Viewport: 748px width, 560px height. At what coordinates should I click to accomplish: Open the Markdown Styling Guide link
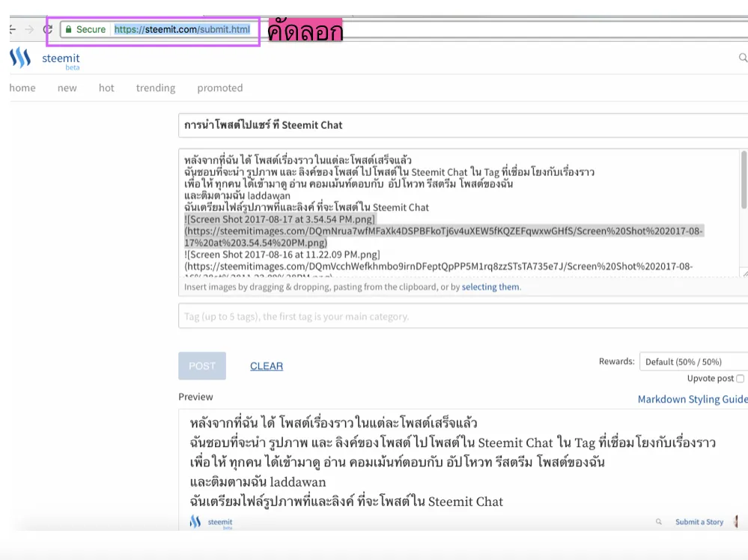point(693,399)
